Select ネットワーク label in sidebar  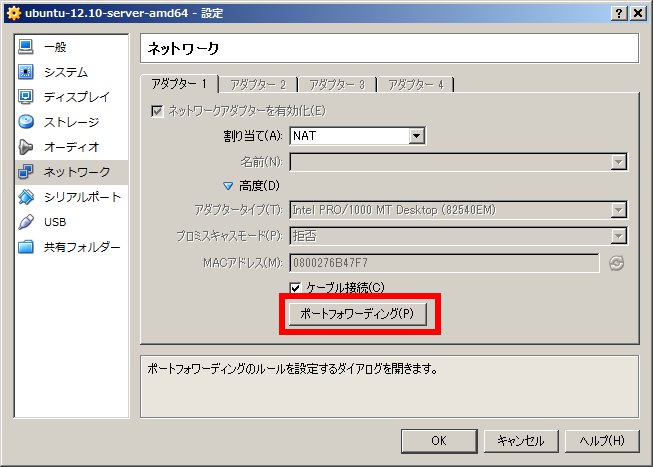[x=77, y=172]
